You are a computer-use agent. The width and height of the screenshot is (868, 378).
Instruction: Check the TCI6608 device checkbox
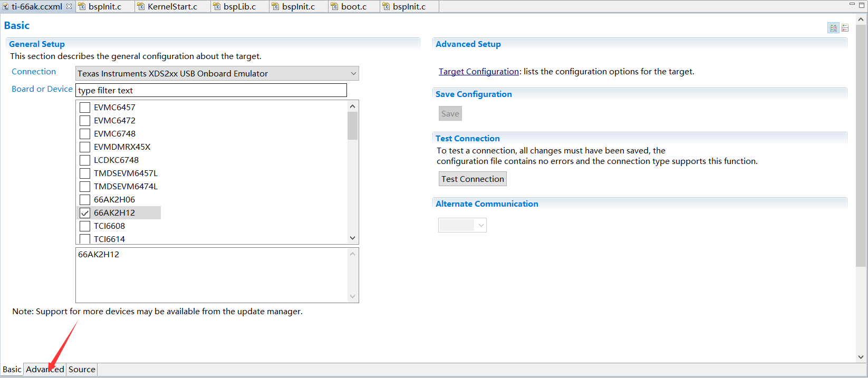pos(85,226)
